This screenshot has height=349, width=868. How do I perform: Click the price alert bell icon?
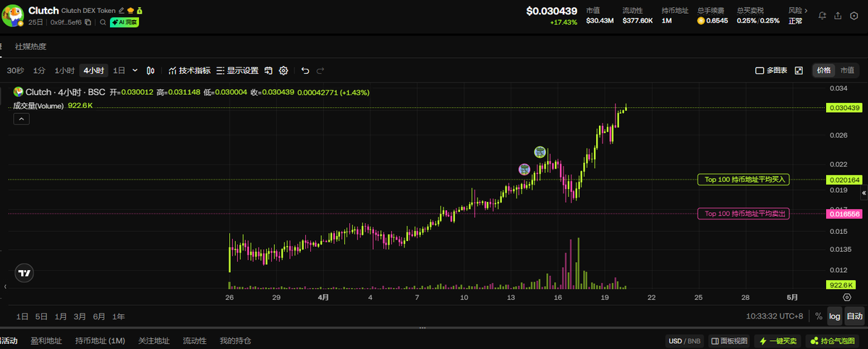click(822, 15)
